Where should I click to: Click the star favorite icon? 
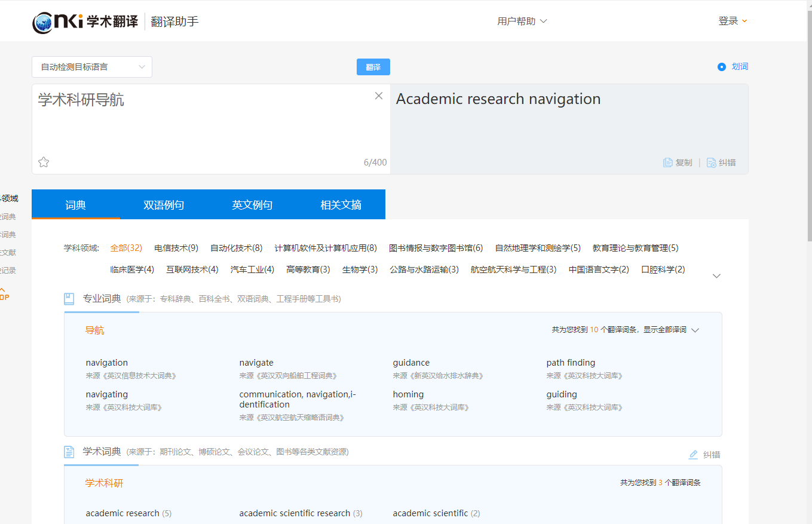(x=44, y=162)
